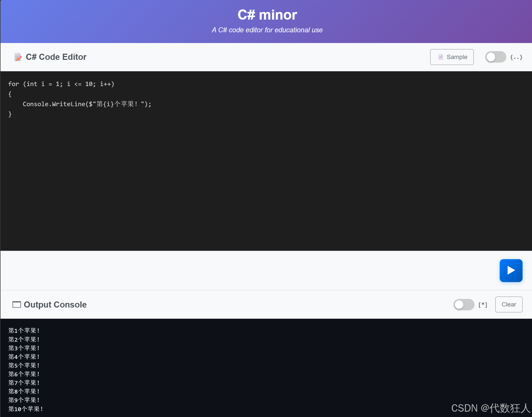Click the closing brace line in editor
The image size is (532, 417).
click(10, 114)
